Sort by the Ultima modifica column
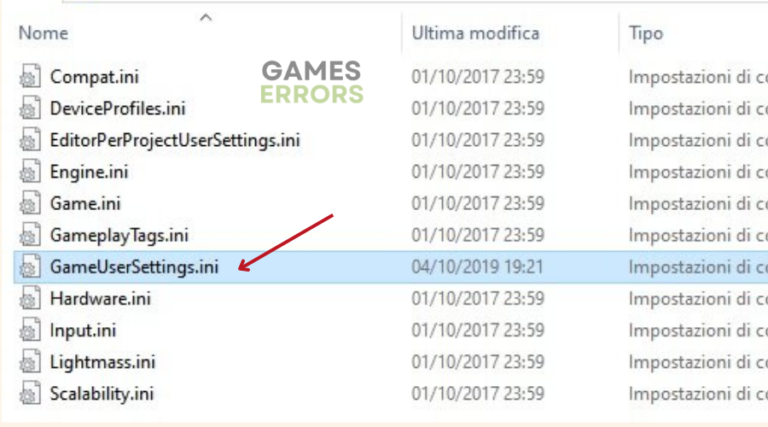The image size is (768, 427). (475, 33)
